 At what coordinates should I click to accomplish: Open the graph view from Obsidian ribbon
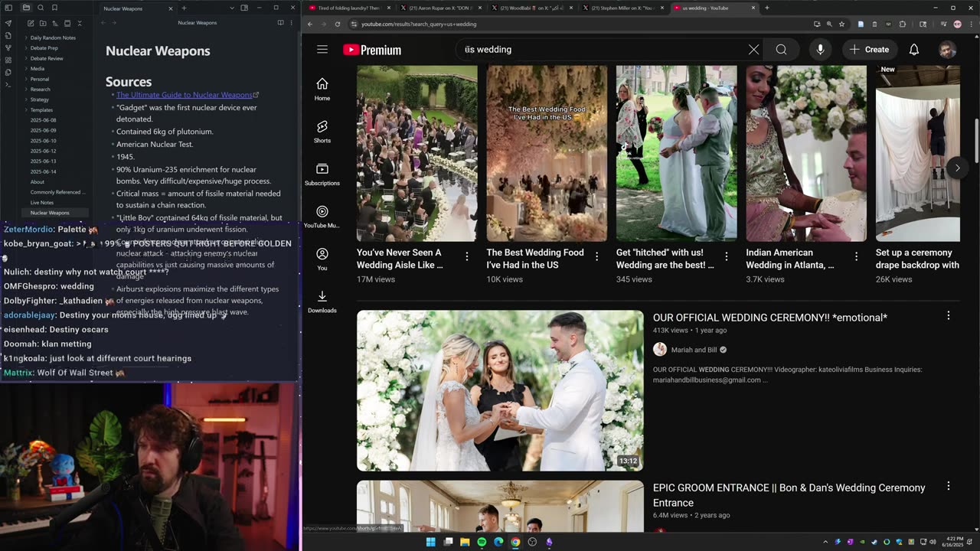pos(8,47)
